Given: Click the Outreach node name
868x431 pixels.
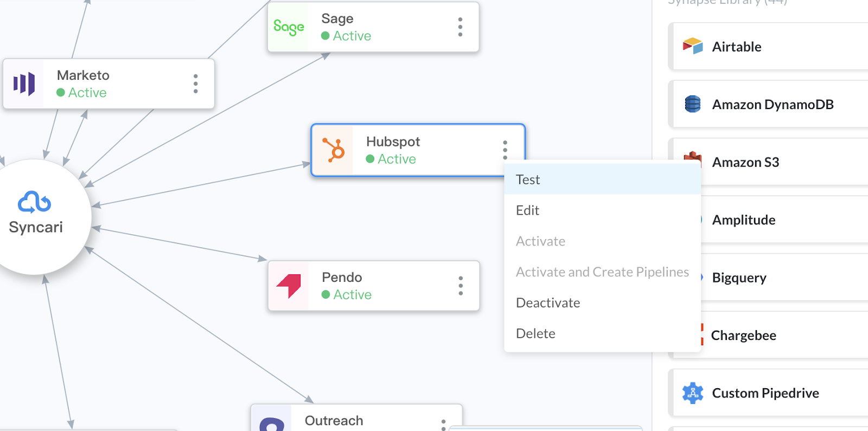Looking at the screenshot, I should tap(334, 421).
